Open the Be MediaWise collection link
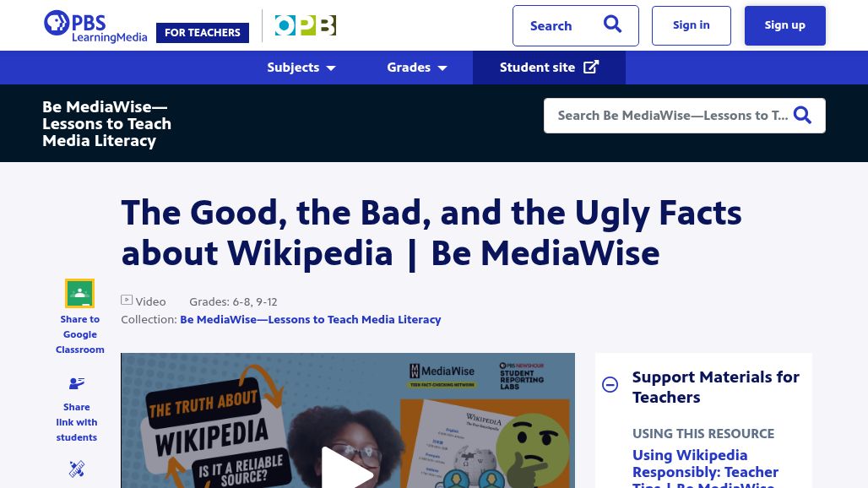Screen dimensions: 868x488 (310, 319)
